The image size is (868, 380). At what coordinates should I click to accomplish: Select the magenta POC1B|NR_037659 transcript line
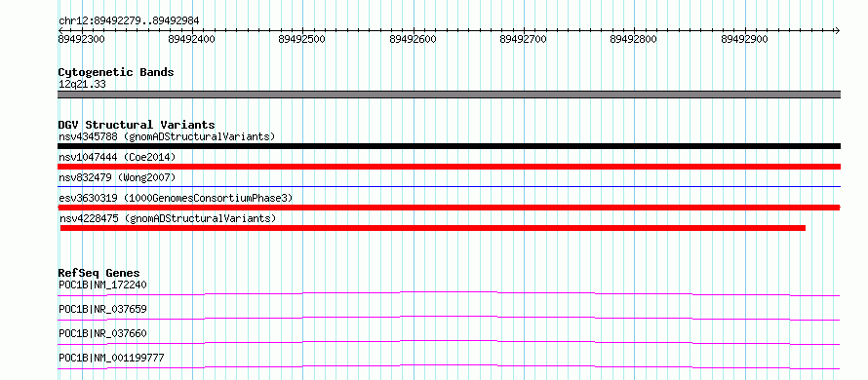pyautogui.click(x=449, y=318)
